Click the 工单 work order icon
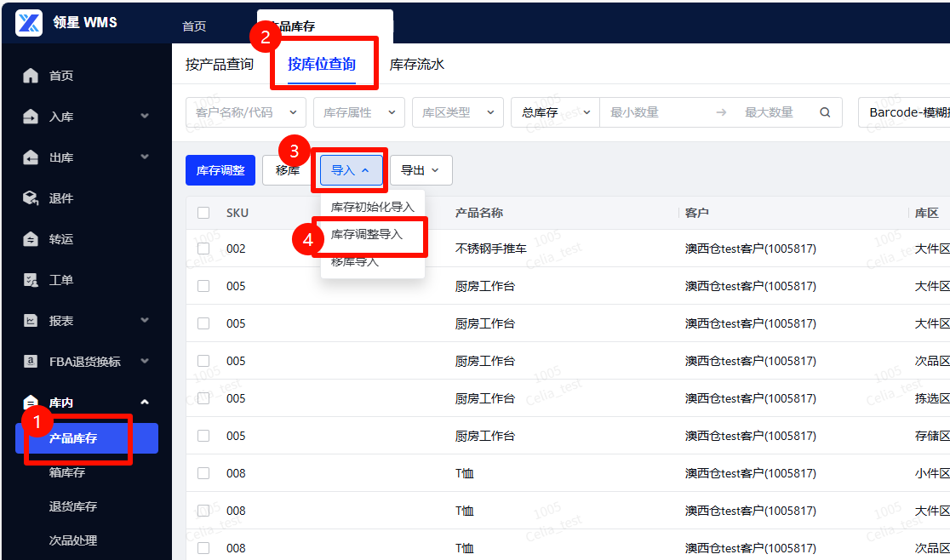The width and height of the screenshot is (950, 560). click(31, 280)
